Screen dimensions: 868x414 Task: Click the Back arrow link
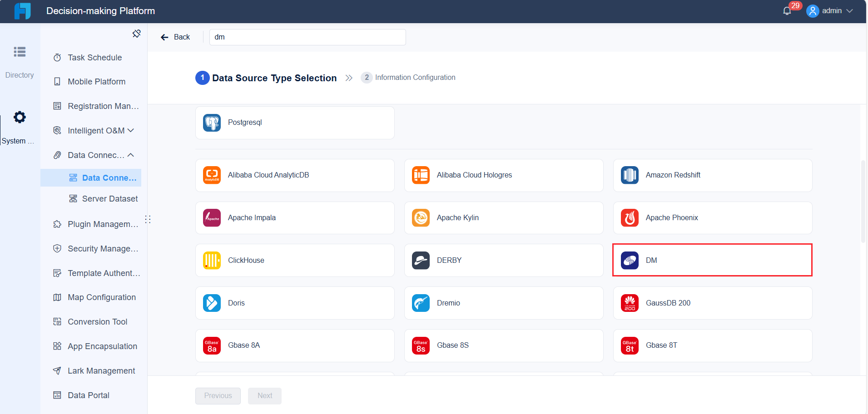coord(175,37)
